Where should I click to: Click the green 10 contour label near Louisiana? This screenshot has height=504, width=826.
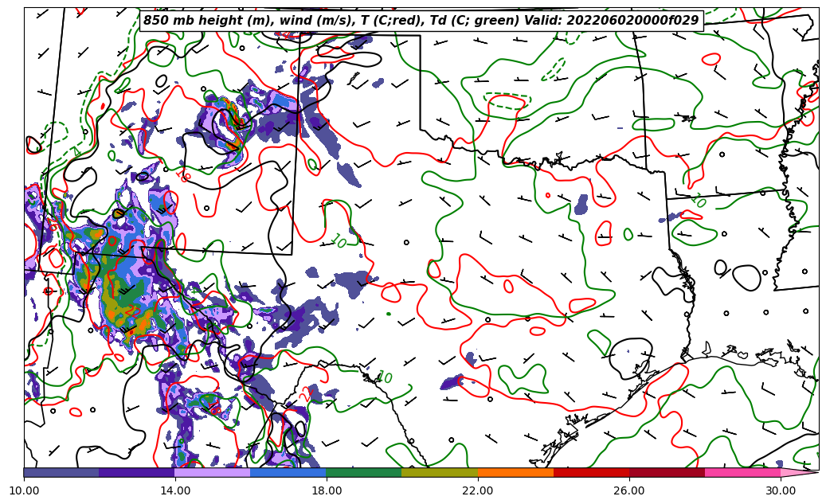(x=699, y=201)
